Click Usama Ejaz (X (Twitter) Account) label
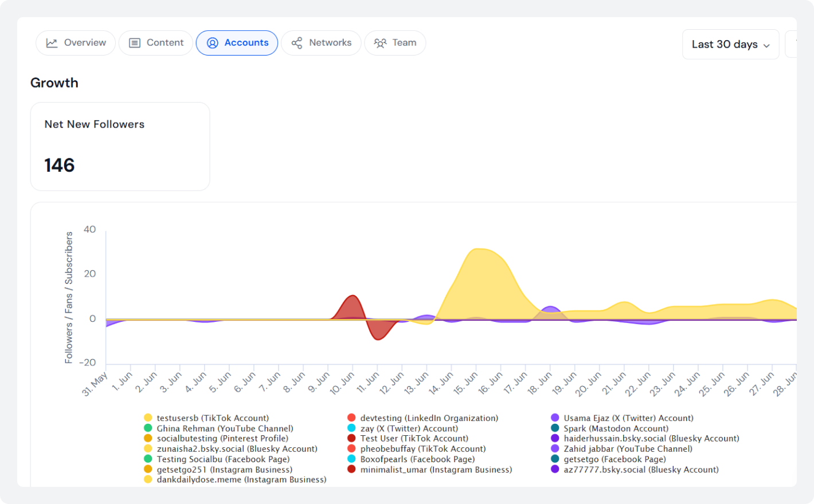Viewport: 814px width, 504px height. [629, 418]
